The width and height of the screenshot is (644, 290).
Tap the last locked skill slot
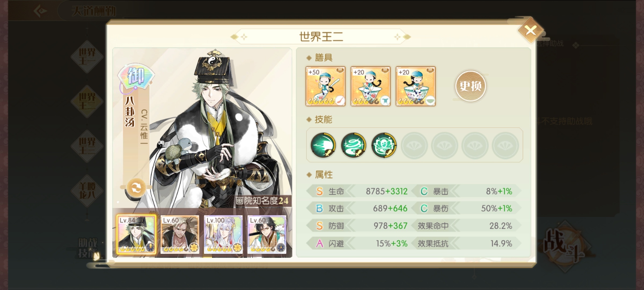[x=505, y=145]
